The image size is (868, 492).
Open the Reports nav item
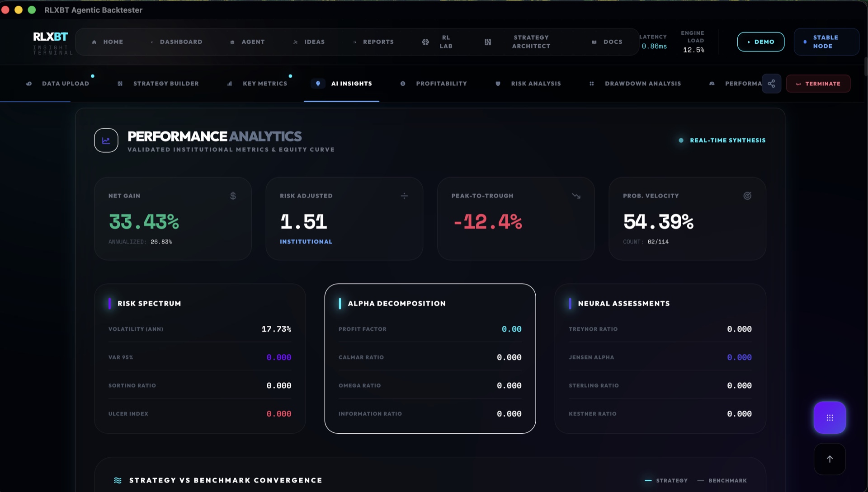point(373,42)
